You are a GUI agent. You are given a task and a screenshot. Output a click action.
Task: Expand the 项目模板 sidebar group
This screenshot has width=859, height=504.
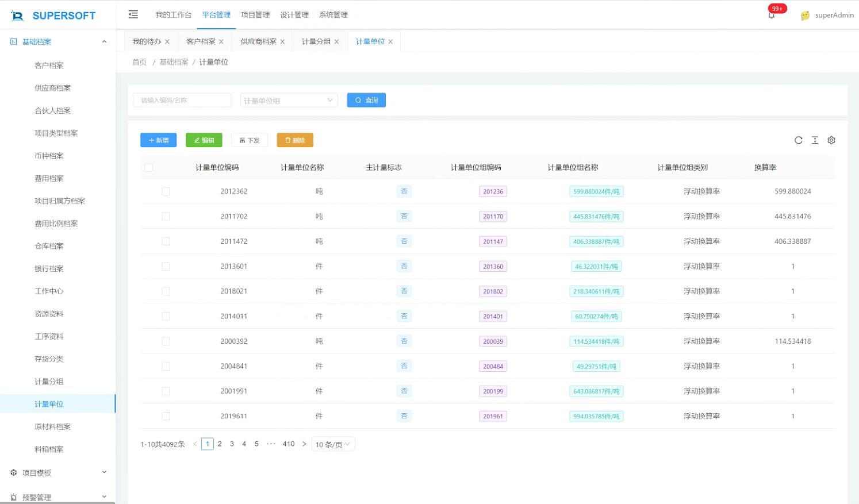(x=57, y=473)
